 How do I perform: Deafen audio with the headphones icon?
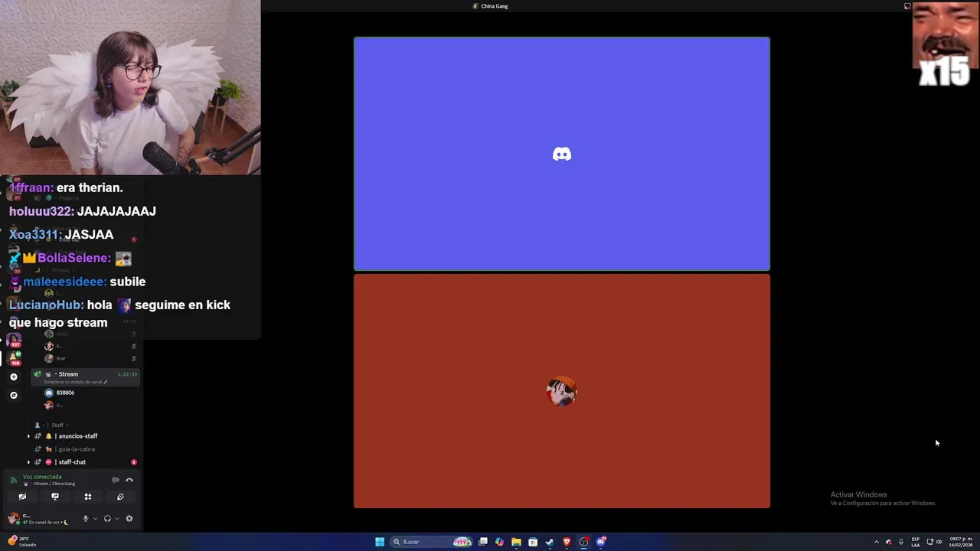point(107,518)
